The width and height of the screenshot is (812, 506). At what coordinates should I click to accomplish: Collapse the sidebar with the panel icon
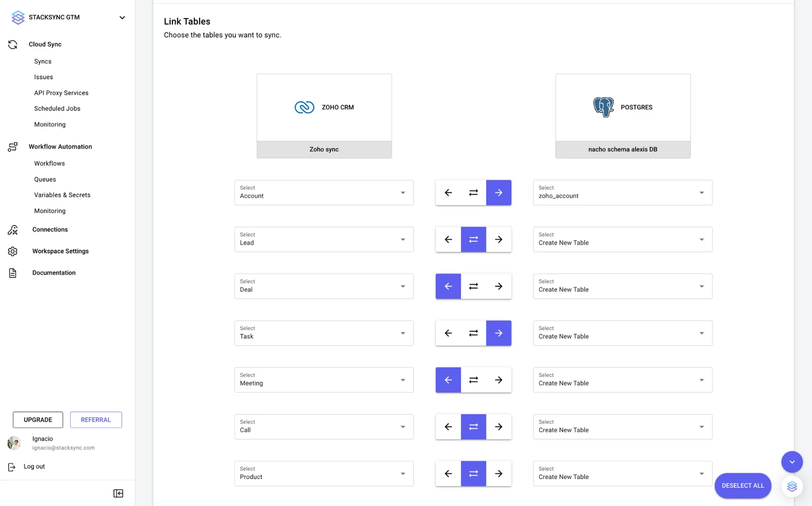coord(118,493)
